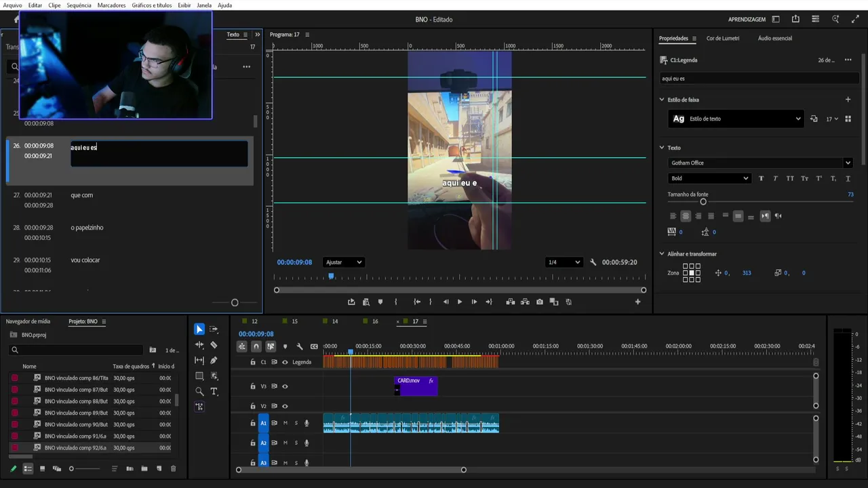Apply underline text style
This screenshot has height=488, width=868.
tap(848, 178)
